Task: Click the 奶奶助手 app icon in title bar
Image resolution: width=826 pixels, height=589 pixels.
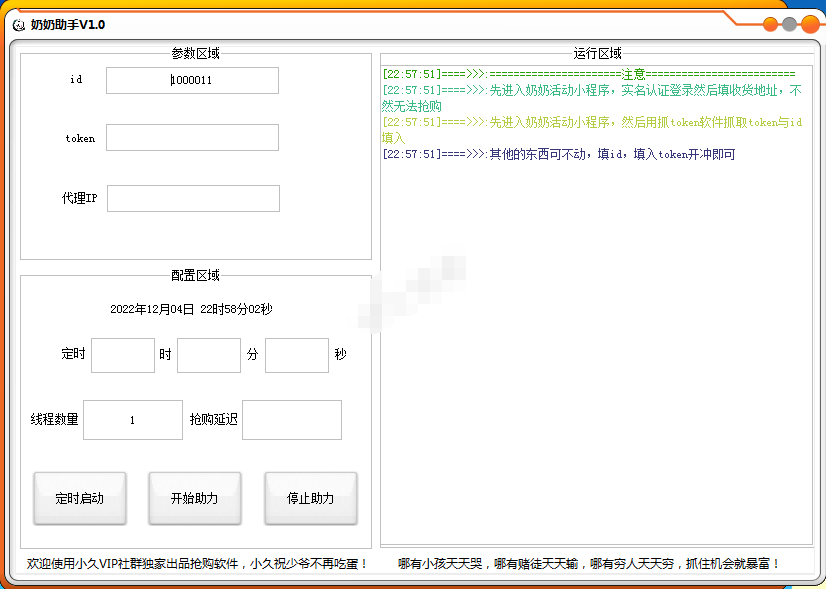Action: point(18,24)
